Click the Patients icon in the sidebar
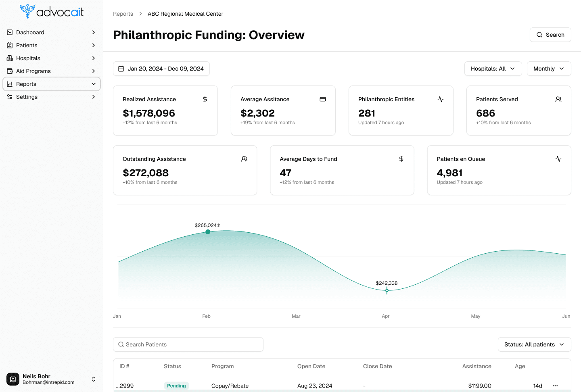Viewport: 581px width, 392px height. tap(9, 45)
